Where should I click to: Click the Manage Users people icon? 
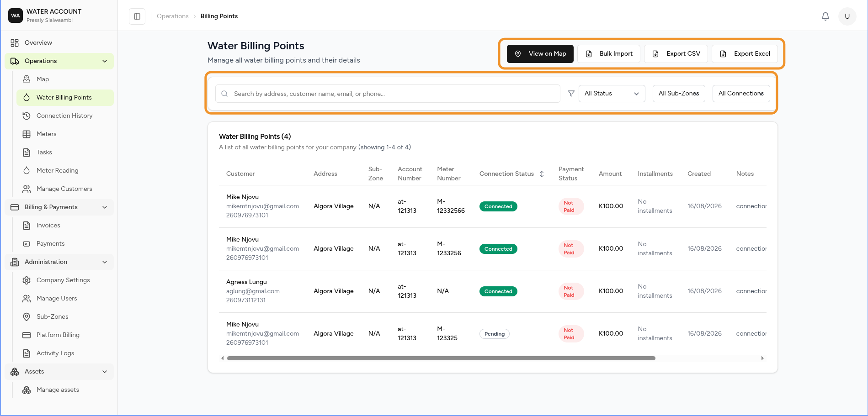(27, 298)
